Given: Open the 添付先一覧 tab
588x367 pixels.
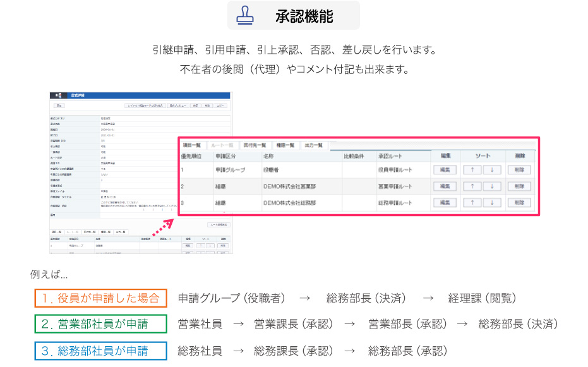Looking at the screenshot, I should (x=255, y=145).
